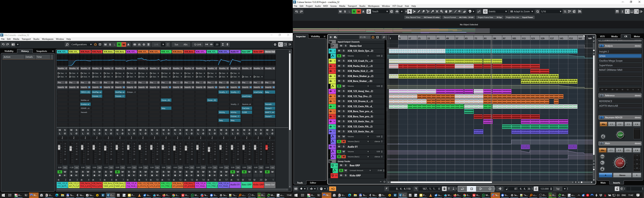This screenshot has width=644, height=198.
Task: Select the Mute tool in the toolbar
Action: (437, 11)
